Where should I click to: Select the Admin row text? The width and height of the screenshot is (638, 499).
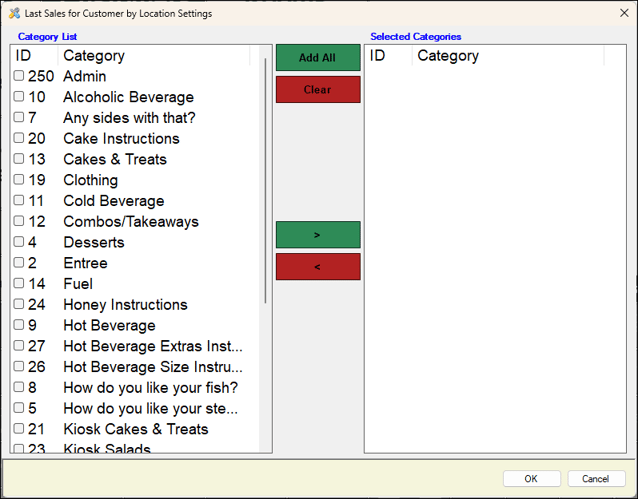85,76
